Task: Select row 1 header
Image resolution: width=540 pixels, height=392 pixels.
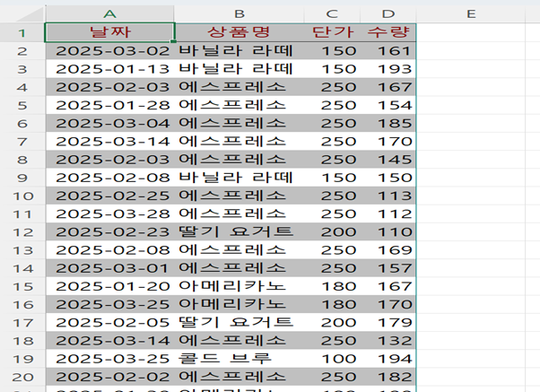Action: [22, 33]
